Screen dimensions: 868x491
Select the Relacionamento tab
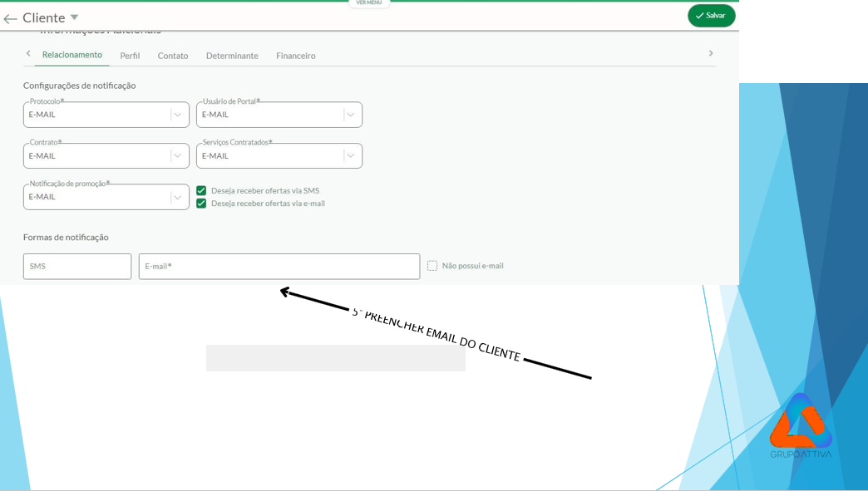click(x=72, y=55)
